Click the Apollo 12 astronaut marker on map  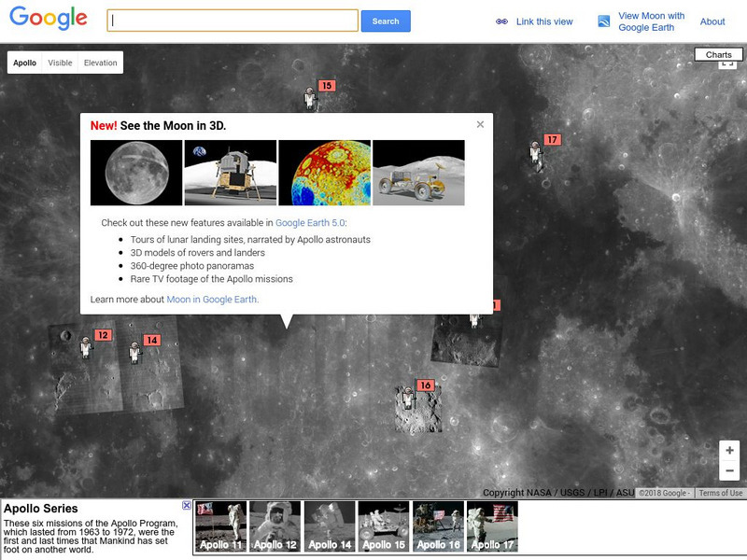pos(86,346)
